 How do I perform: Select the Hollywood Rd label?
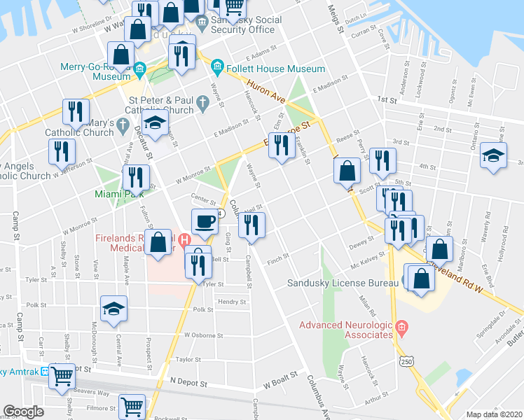pos(502,244)
